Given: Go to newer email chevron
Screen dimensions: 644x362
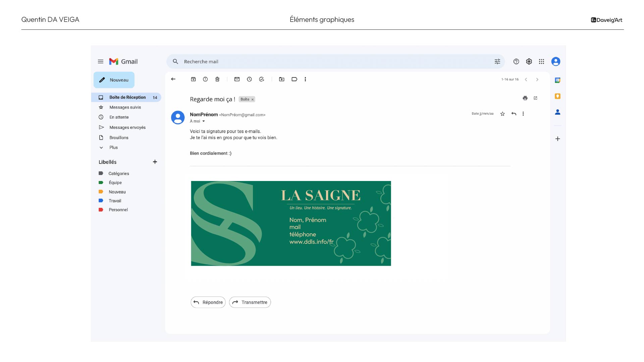Looking at the screenshot, I should pyautogui.click(x=526, y=79).
